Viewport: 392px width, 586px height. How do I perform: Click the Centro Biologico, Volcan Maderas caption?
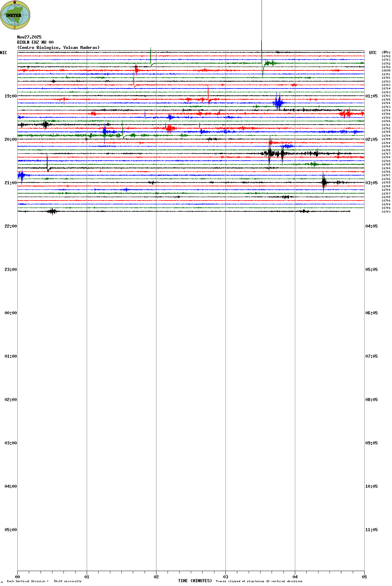point(58,48)
